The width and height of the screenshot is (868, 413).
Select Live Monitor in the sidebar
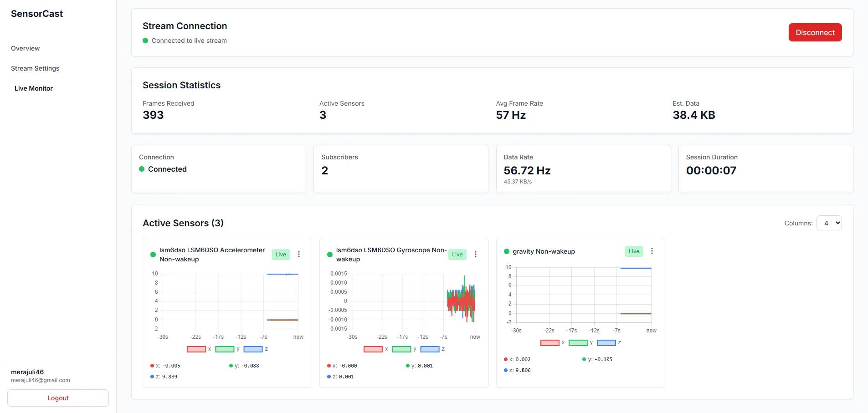coord(34,88)
